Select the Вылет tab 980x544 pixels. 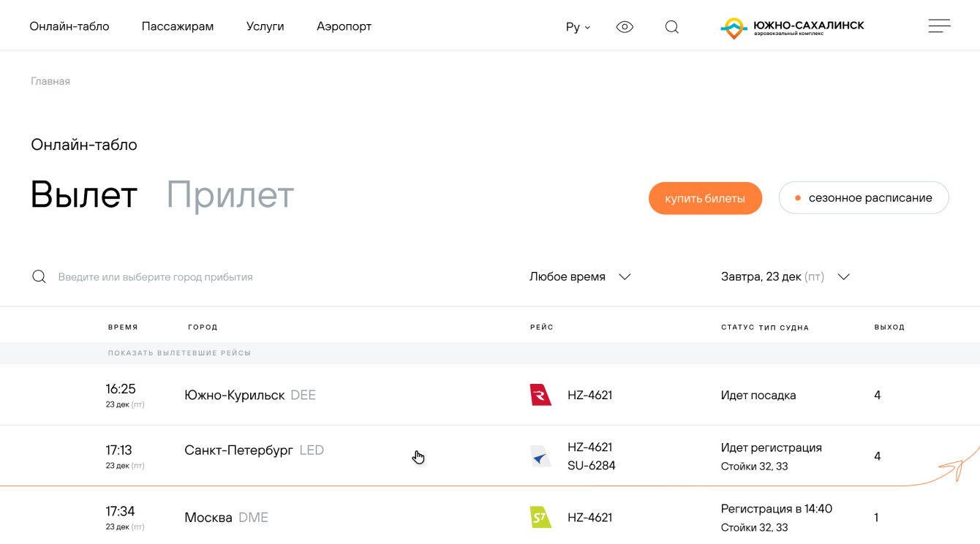(x=84, y=195)
